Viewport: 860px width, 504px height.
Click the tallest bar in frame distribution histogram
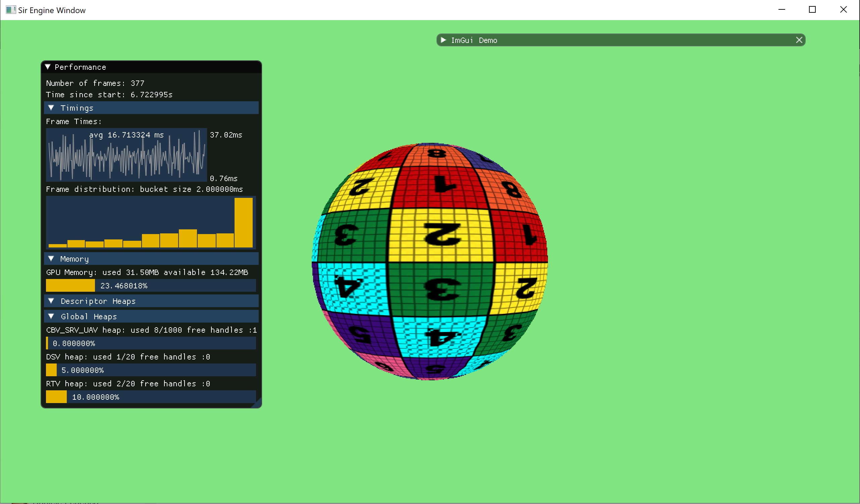coord(243,223)
